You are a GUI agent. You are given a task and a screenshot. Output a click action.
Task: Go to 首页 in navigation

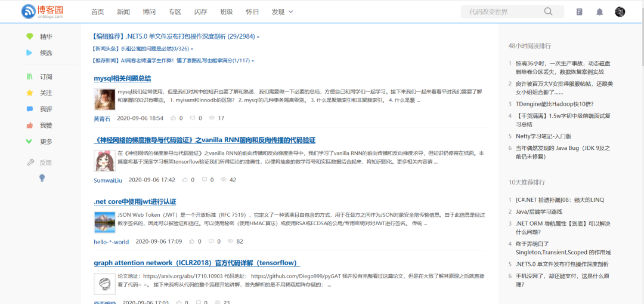click(98, 12)
